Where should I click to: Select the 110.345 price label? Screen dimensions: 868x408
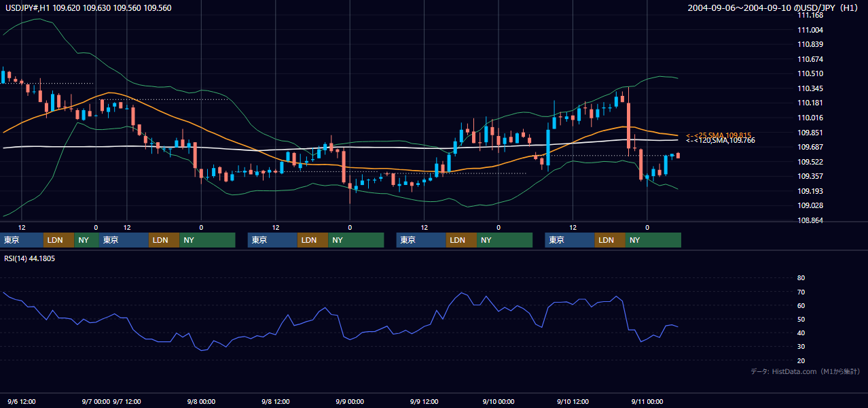pos(810,88)
